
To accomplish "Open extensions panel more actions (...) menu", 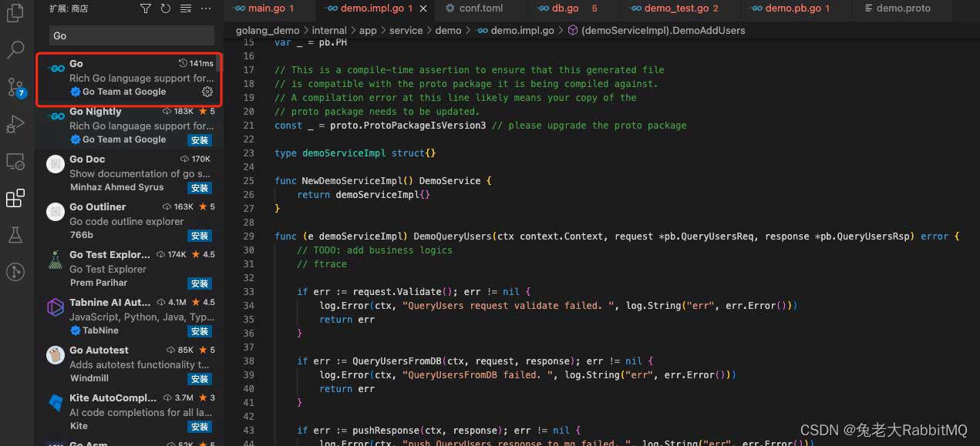I will 205,8.
